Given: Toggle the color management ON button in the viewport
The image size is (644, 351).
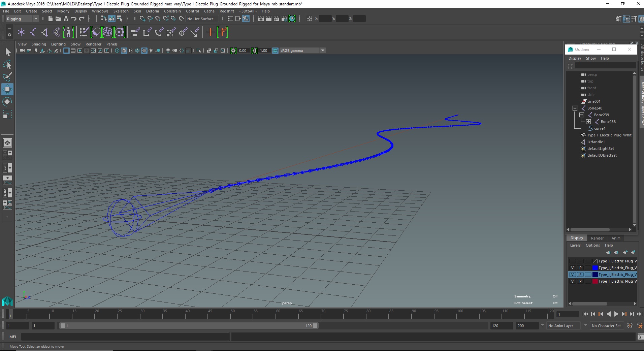Looking at the screenshot, I should (276, 51).
